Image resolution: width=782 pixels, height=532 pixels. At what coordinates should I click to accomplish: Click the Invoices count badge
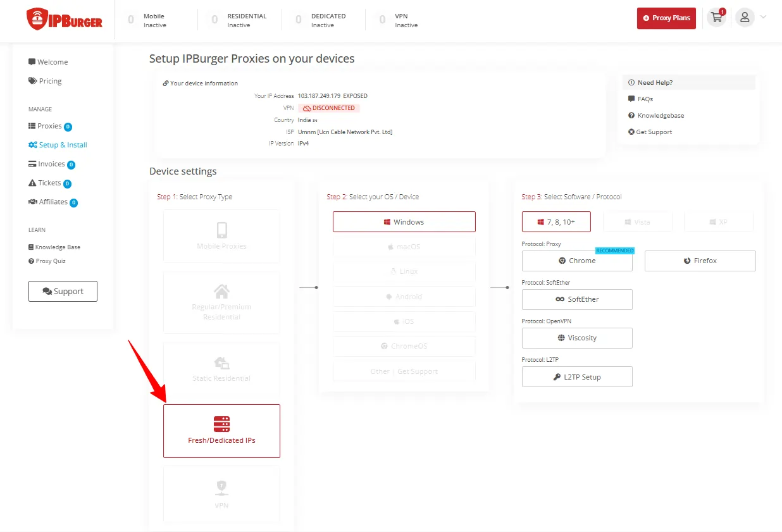[x=71, y=164]
